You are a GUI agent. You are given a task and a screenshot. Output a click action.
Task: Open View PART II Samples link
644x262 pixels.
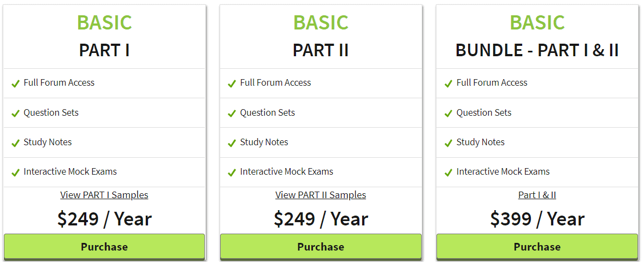(x=321, y=195)
